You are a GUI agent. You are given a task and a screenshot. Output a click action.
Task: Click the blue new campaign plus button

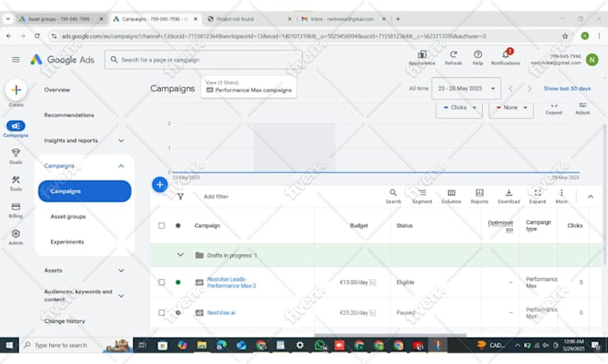click(160, 185)
